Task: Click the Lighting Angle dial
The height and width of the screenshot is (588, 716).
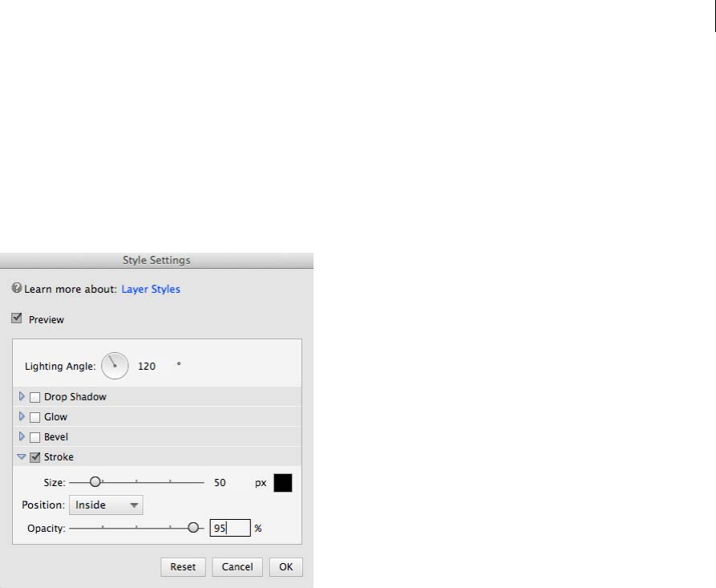Action: tap(115, 366)
